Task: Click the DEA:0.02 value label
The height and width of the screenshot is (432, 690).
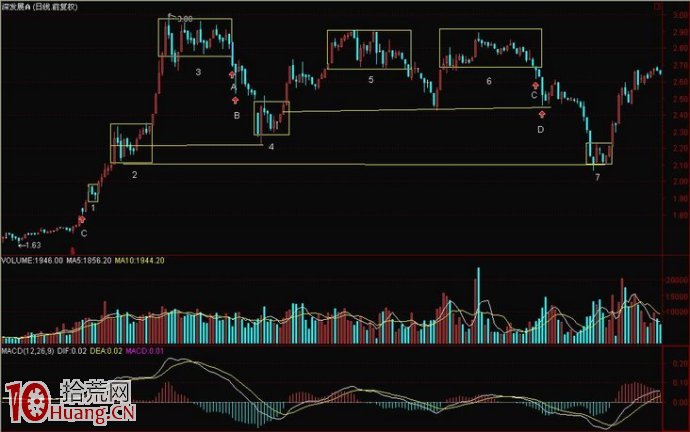Action: [106, 351]
